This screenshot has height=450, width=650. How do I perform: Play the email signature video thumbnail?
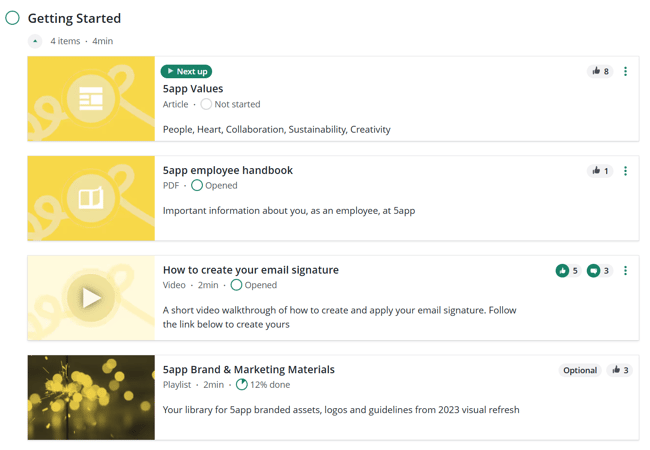click(x=91, y=298)
